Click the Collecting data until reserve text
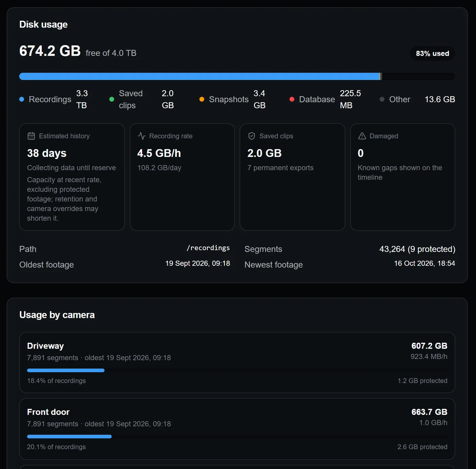476x469 pixels. (71, 168)
